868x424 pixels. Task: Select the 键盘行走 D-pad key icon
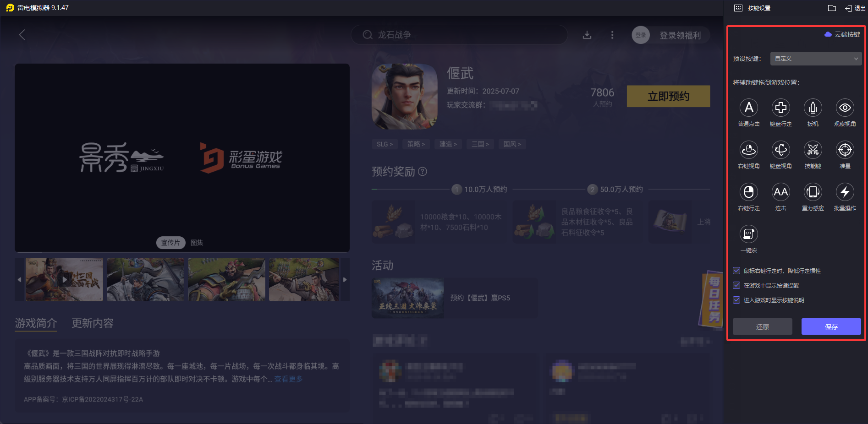click(780, 108)
